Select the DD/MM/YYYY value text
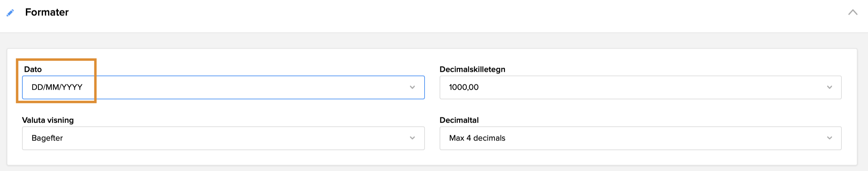 pyautogui.click(x=57, y=87)
